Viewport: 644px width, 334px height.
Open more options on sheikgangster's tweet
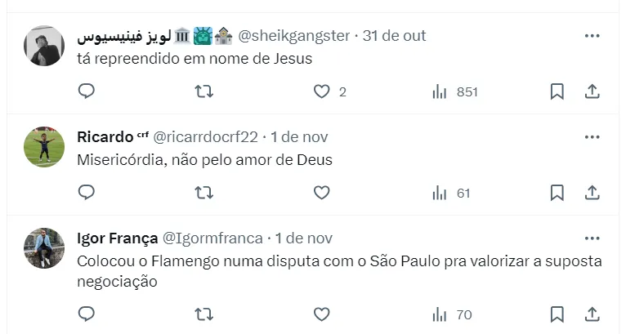coord(593,36)
